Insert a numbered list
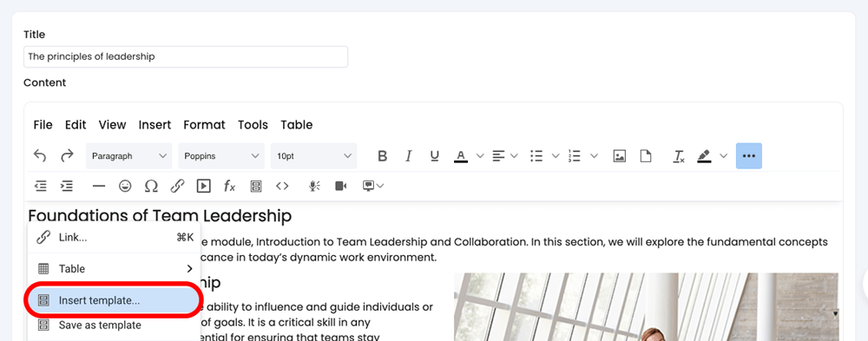Viewport: 868px width, 341px height. coord(575,156)
